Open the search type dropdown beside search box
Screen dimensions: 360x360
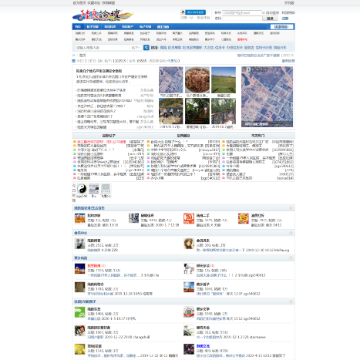click(x=136, y=48)
